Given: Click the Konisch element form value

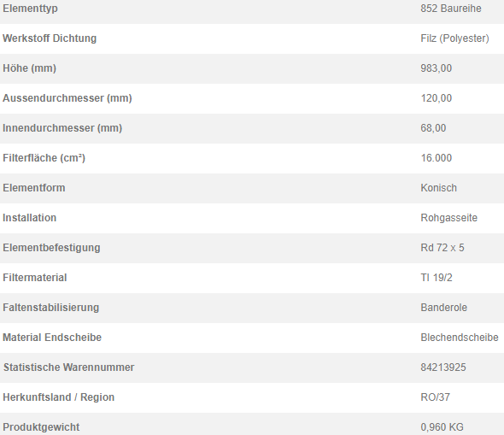Looking at the screenshot, I should click(x=438, y=188).
